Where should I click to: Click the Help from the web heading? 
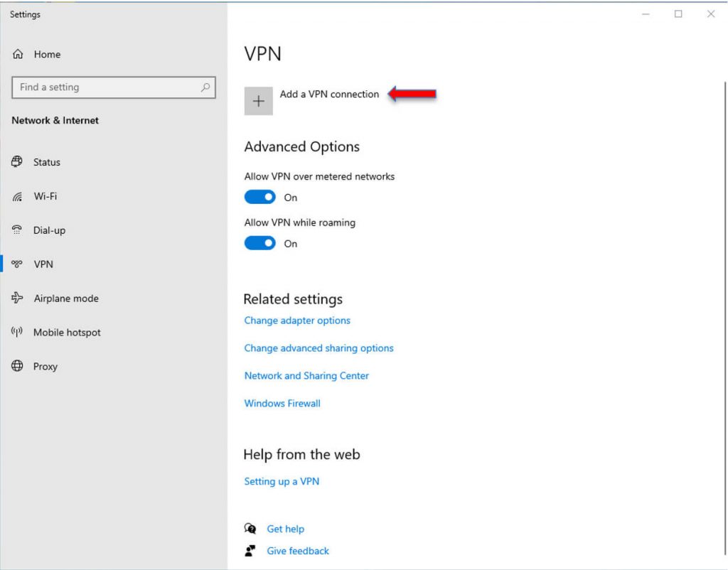pyautogui.click(x=301, y=454)
